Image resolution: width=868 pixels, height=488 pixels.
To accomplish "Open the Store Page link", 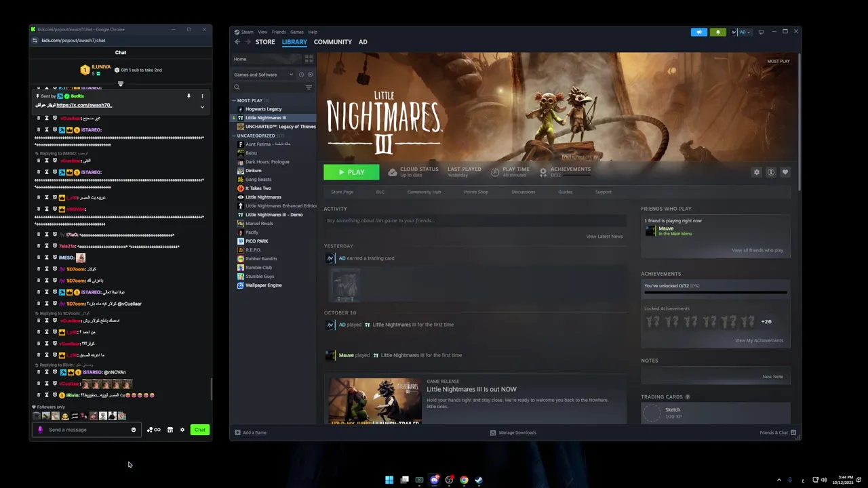I will point(342,192).
